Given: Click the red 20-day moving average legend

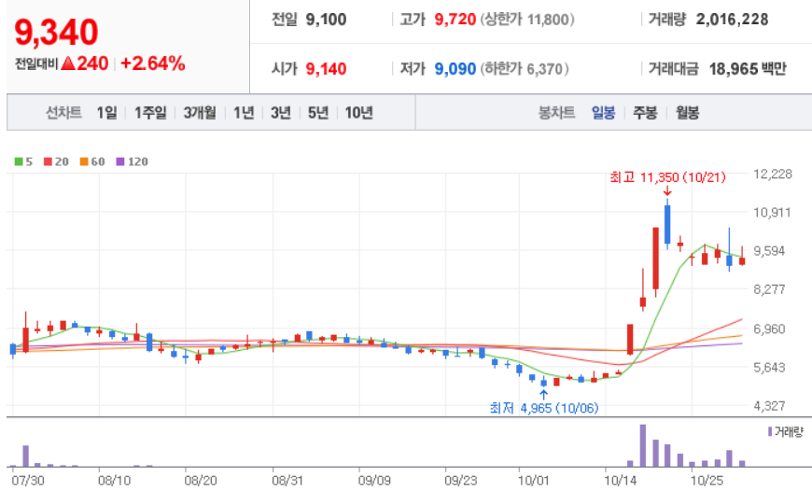Looking at the screenshot, I should pos(56,161).
